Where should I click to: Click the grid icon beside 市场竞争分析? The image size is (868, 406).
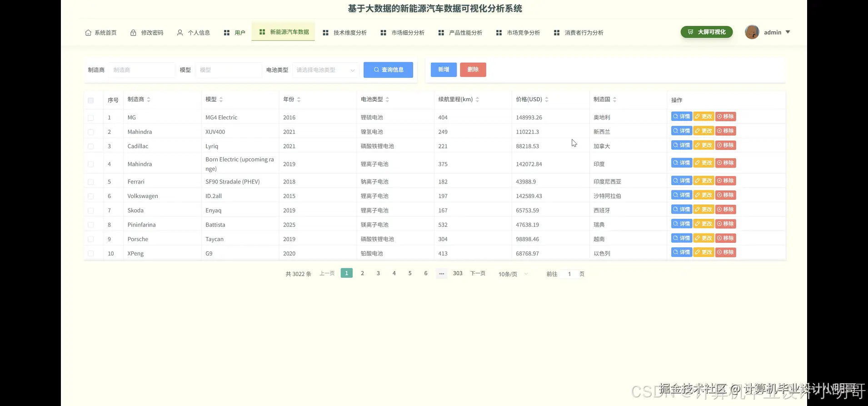click(x=499, y=33)
